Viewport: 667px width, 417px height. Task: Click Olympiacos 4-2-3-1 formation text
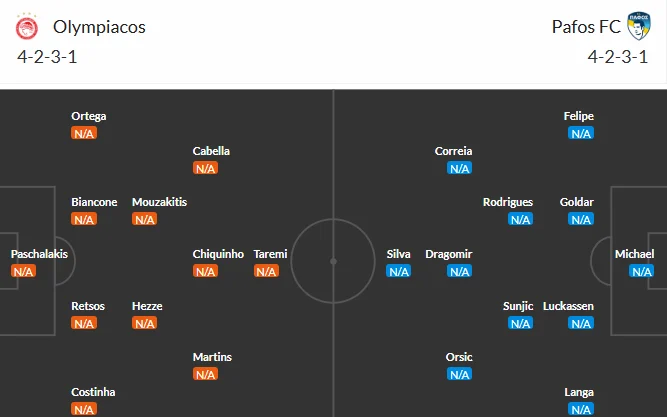point(47,57)
